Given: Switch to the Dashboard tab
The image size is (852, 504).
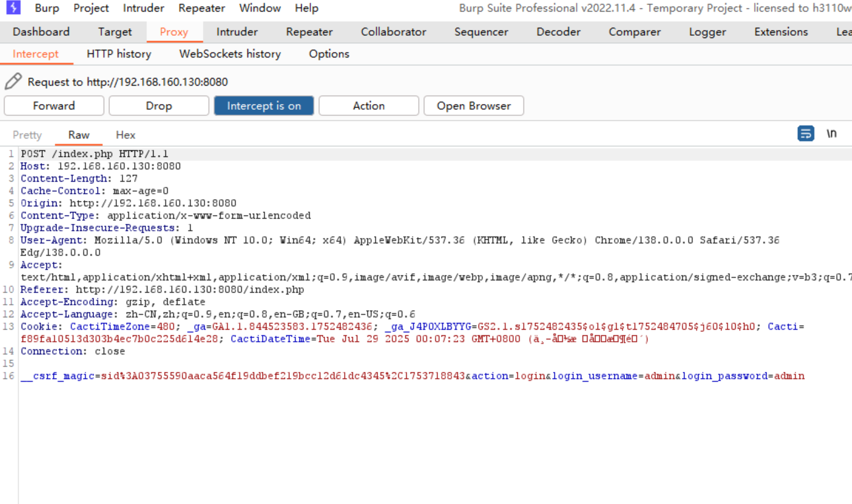Looking at the screenshot, I should [x=41, y=32].
